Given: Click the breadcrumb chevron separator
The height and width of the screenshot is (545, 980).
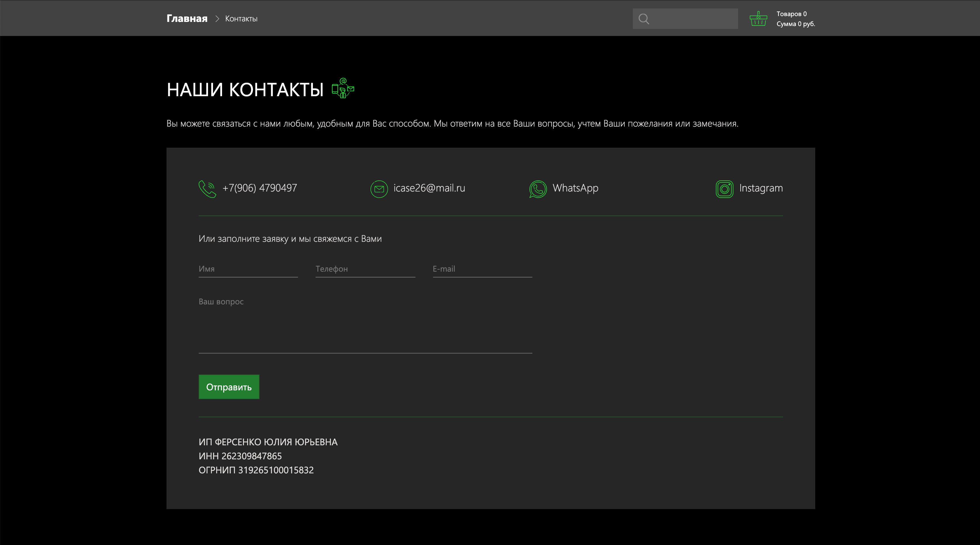Looking at the screenshot, I should pos(217,19).
